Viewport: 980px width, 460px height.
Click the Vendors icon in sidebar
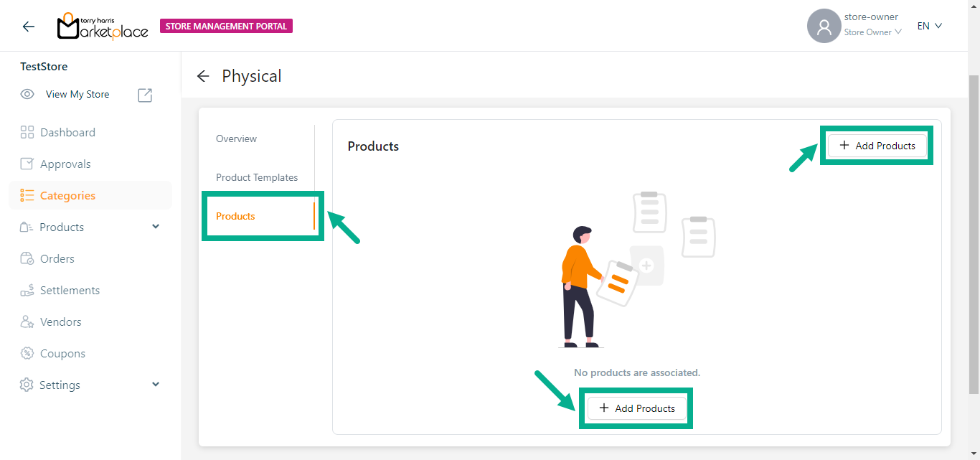pyautogui.click(x=27, y=321)
